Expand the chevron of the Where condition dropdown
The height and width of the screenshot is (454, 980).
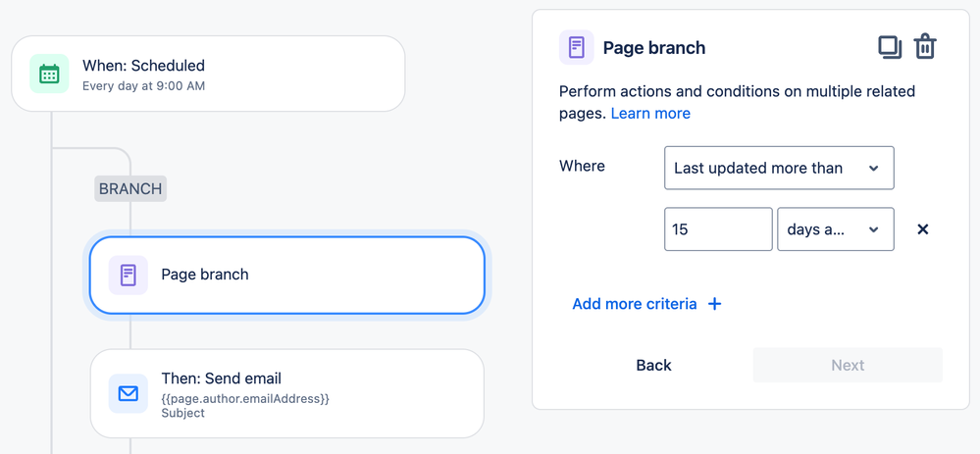click(874, 169)
